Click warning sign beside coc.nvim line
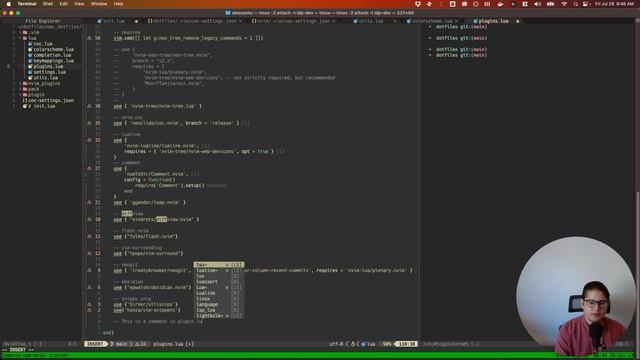640x360 pixels. (89, 123)
